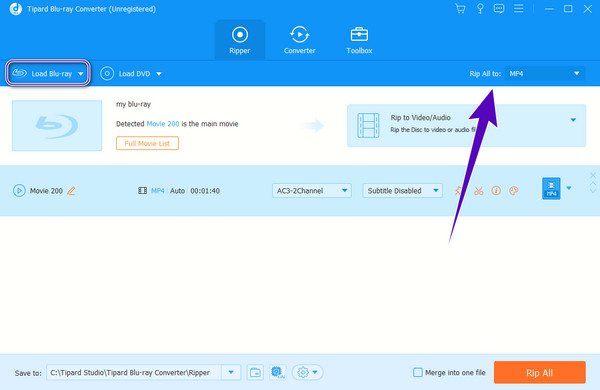
Task: Open the feedback chat icon
Action: [x=499, y=8]
